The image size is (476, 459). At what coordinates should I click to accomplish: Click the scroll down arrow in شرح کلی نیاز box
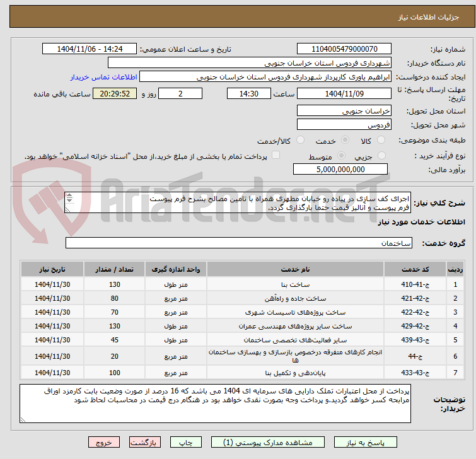(69, 200)
